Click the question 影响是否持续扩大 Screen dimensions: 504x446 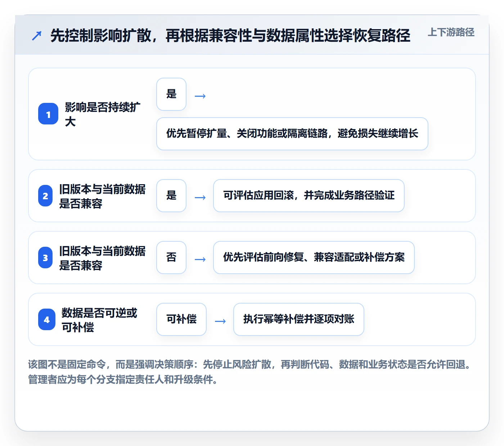coord(103,114)
